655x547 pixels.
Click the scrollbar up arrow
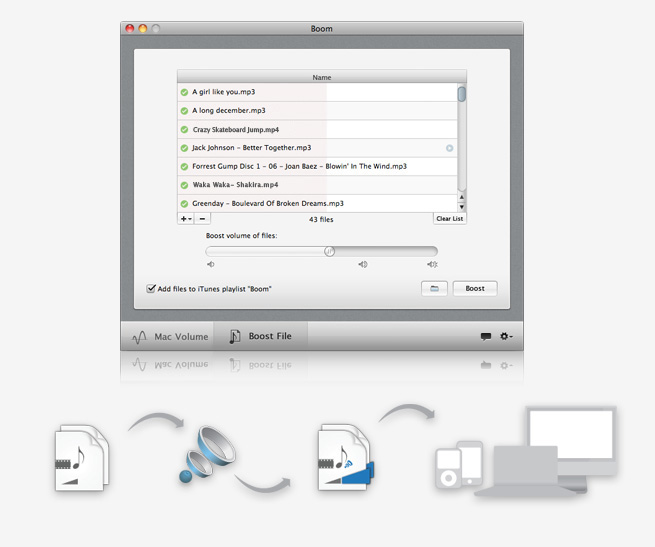click(x=462, y=197)
